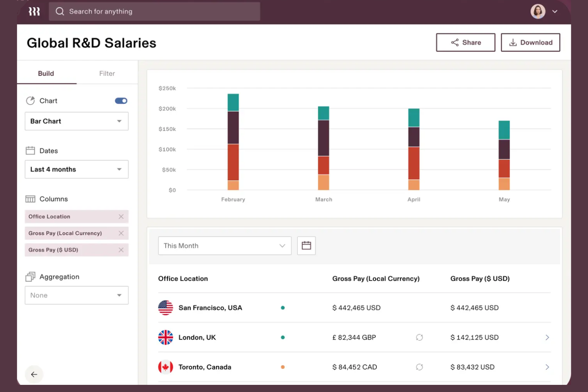
Task: Open the calendar picker beside This Month
Action: (306, 245)
